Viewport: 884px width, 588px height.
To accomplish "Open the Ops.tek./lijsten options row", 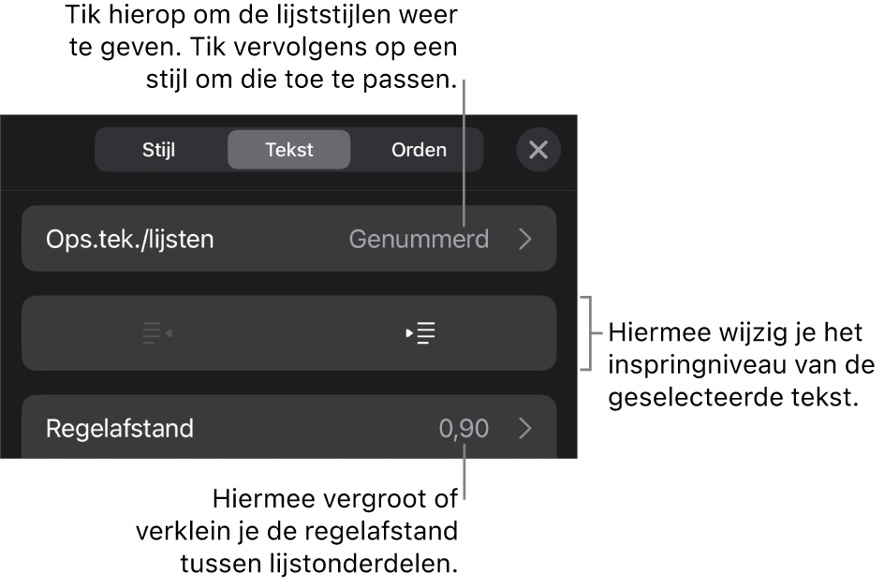I will (x=288, y=239).
